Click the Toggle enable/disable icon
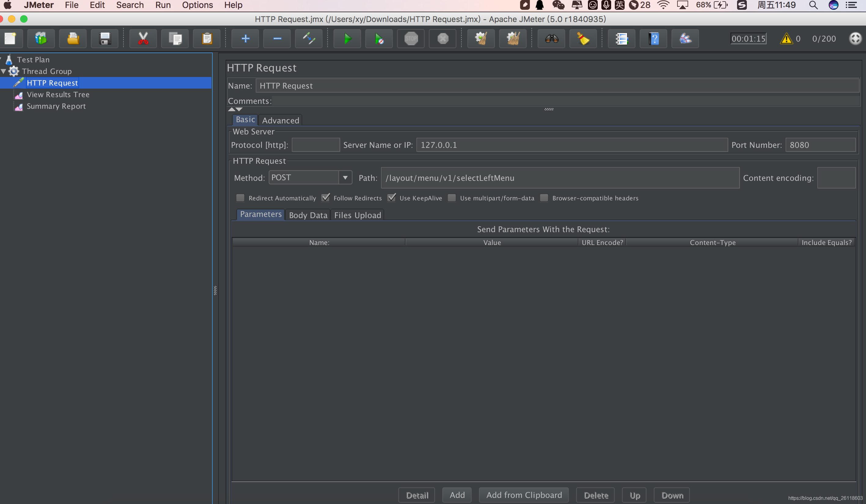Viewport: 866px width, 504px height. 309,38
